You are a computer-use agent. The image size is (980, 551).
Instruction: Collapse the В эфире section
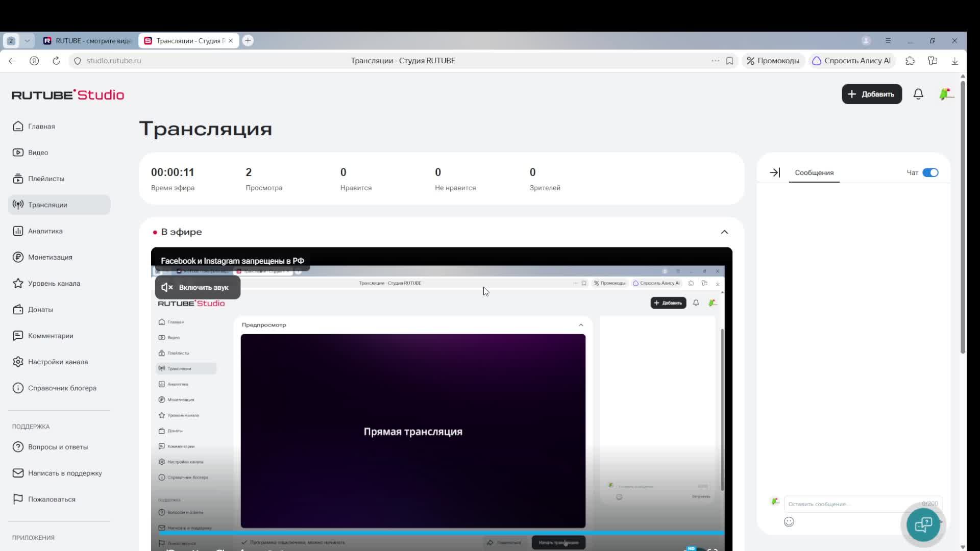pos(724,232)
